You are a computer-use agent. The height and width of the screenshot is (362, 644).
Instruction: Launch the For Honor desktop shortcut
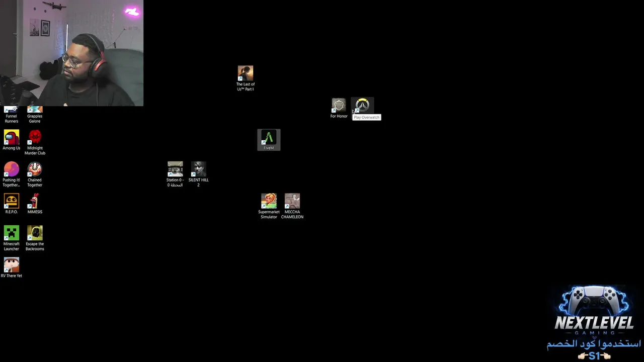click(339, 109)
